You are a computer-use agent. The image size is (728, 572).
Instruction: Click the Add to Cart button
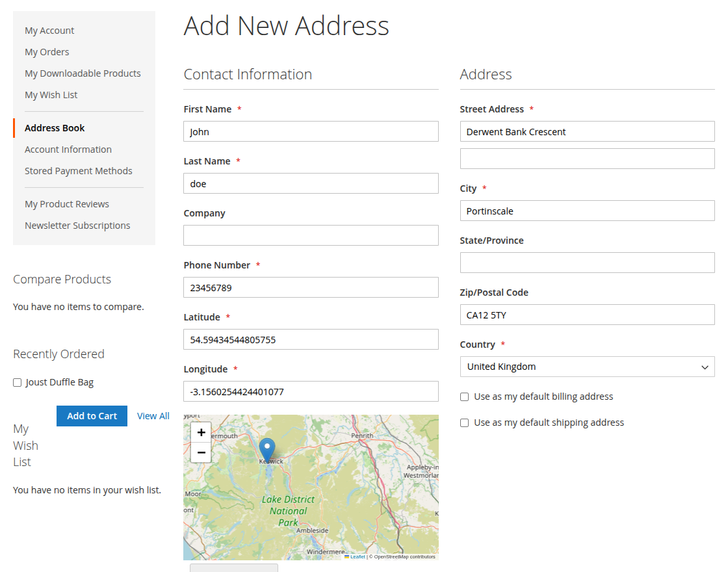pos(92,416)
